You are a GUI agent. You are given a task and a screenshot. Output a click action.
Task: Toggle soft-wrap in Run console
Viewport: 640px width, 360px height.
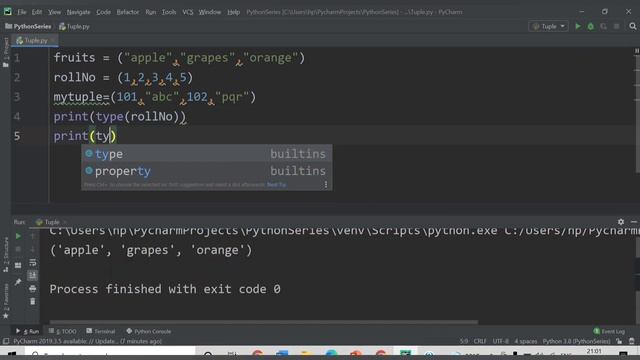click(33, 262)
